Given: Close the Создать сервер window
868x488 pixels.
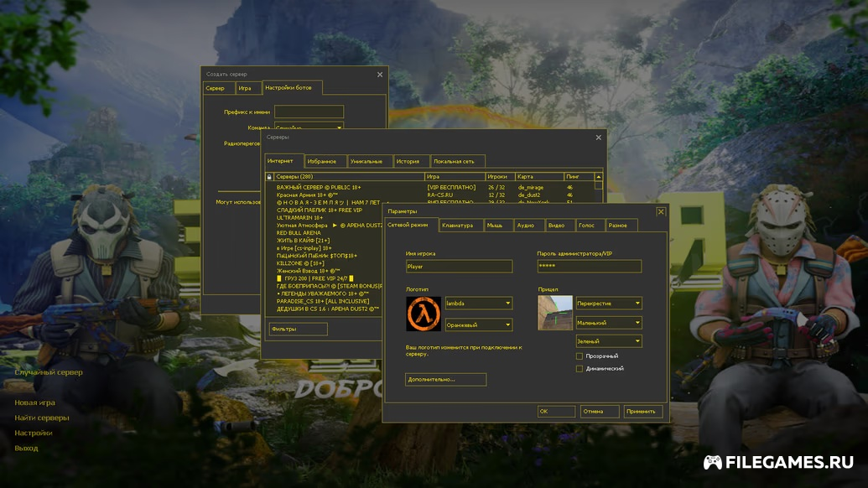Looking at the screenshot, I should [380, 75].
